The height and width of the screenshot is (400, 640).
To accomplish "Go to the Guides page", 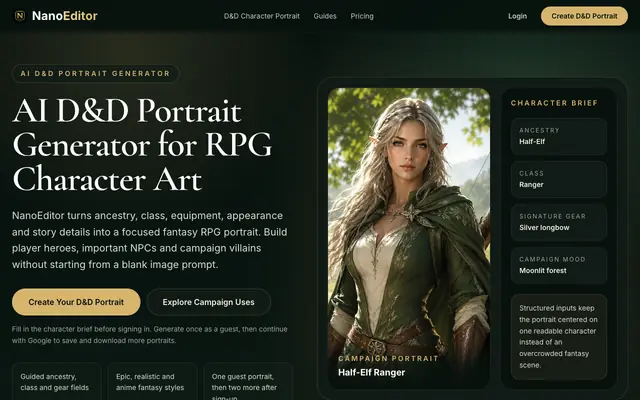I will pos(325,16).
